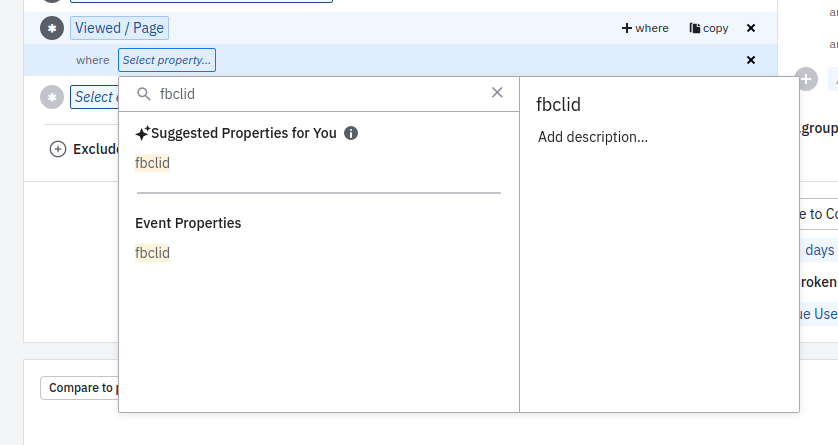
Task: Choose fbclid under Suggested Properties
Action: click(152, 163)
